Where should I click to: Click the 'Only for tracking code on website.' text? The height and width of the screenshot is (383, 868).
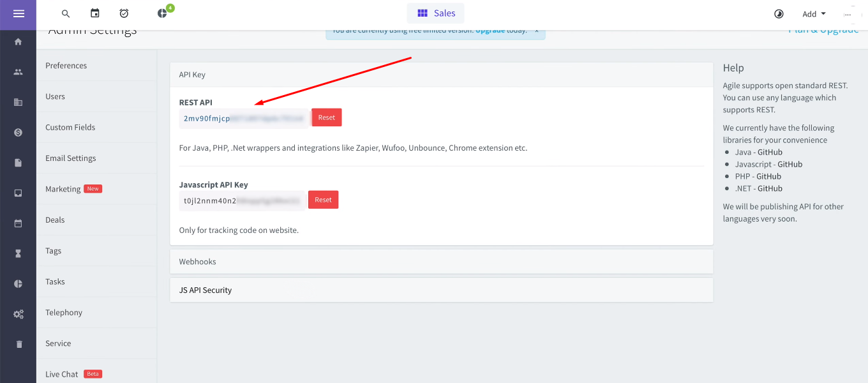239,230
